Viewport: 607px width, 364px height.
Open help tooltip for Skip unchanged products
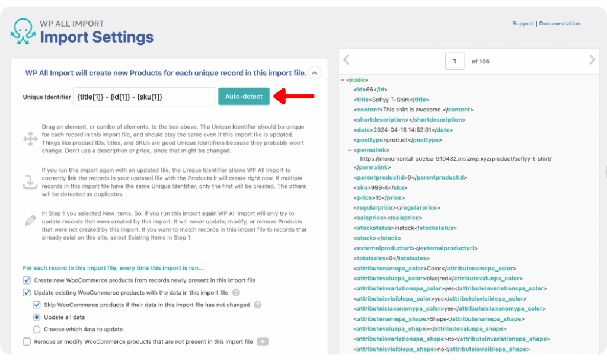pos(258,305)
